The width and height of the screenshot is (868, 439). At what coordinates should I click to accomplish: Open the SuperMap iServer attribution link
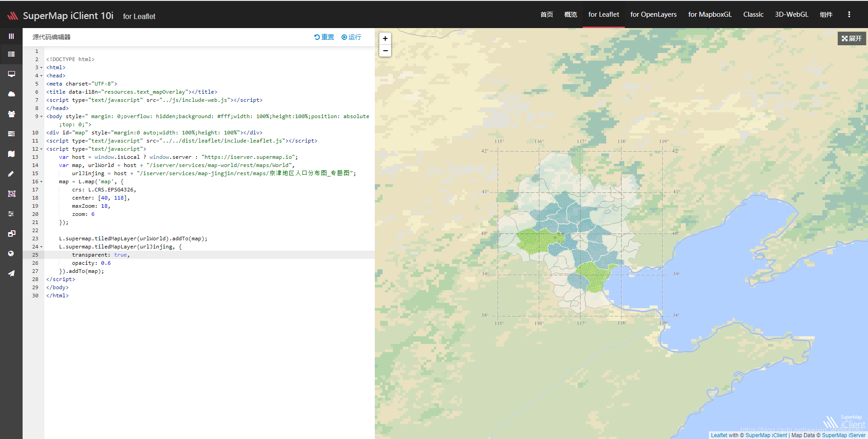(844, 435)
